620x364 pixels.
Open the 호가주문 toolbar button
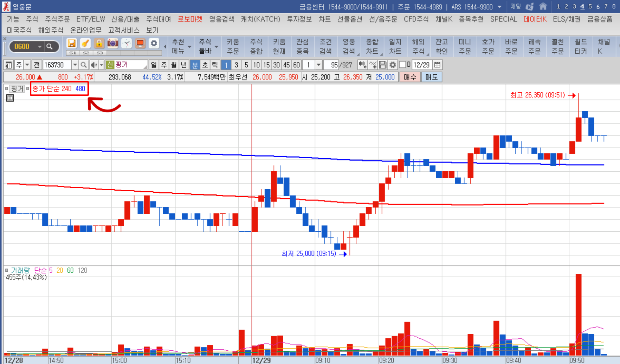pyautogui.click(x=488, y=46)
